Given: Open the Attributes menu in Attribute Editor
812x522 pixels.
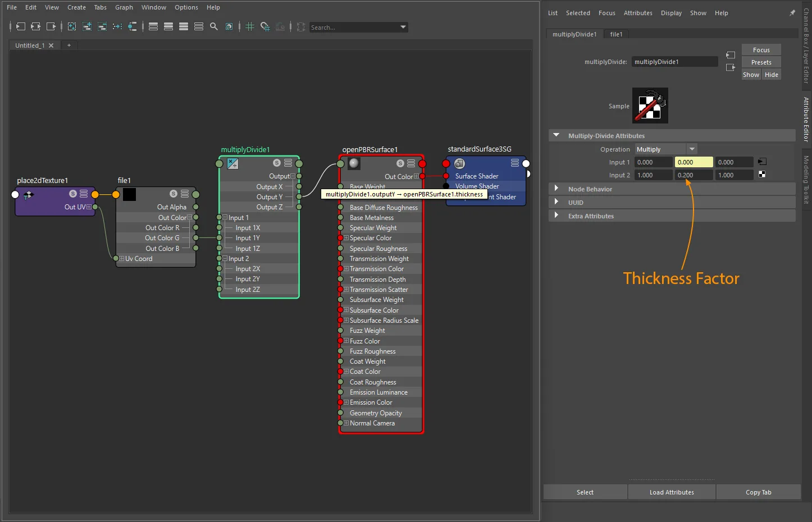Looking at the screenshot, I should (x=638, y=13).
